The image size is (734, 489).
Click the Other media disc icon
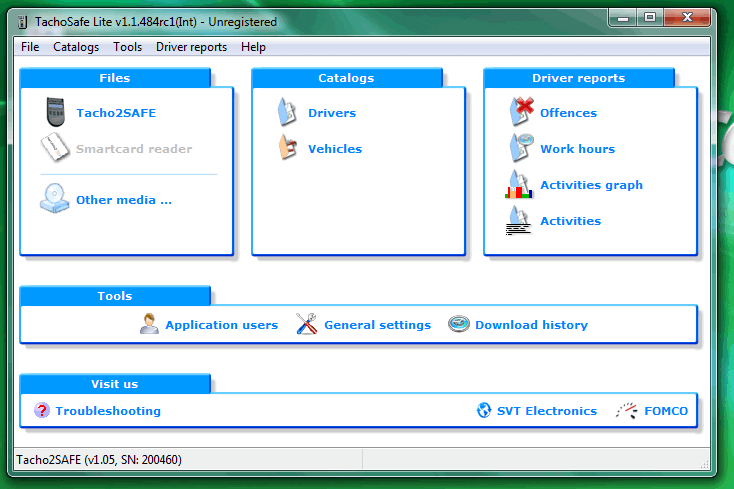coord(54,200)
